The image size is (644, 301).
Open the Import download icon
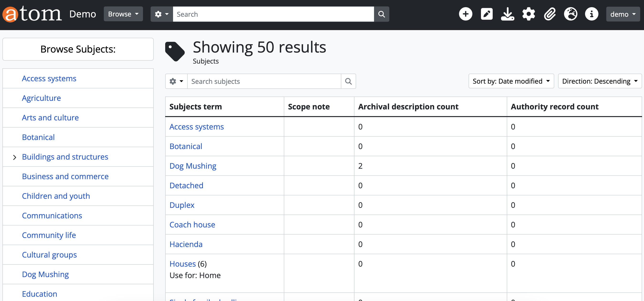507,14
